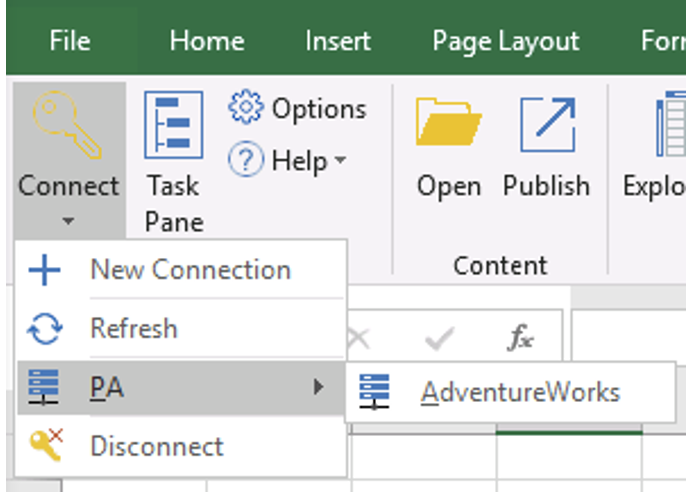
Task: Open the File tab
Action: [69, 41]
